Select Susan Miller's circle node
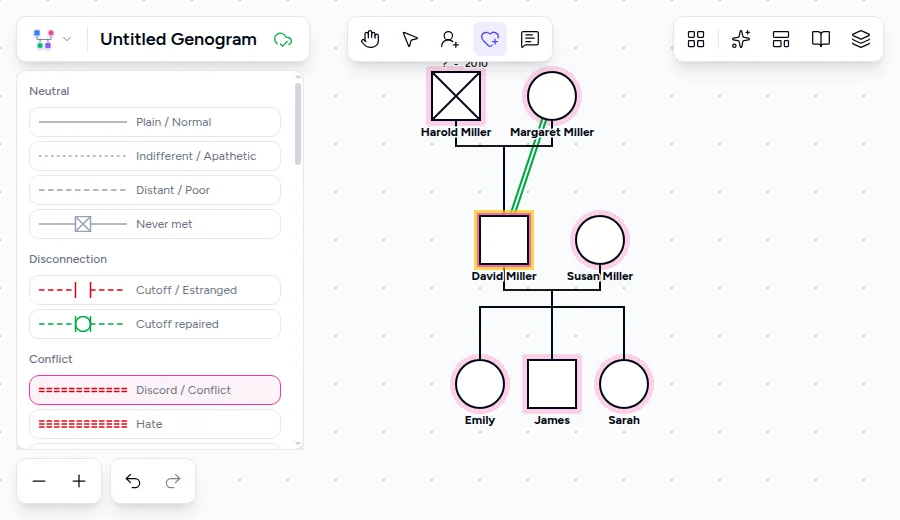 [x=600, y=240]
